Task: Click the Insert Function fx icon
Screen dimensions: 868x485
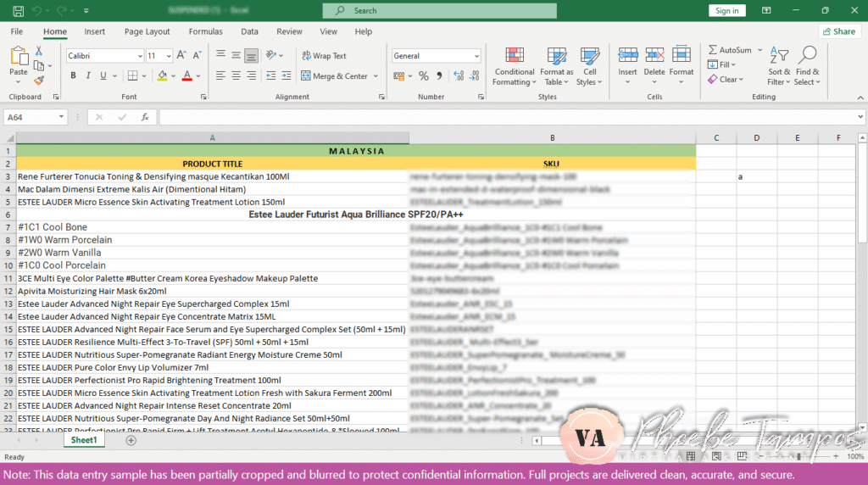Action: 145,117
